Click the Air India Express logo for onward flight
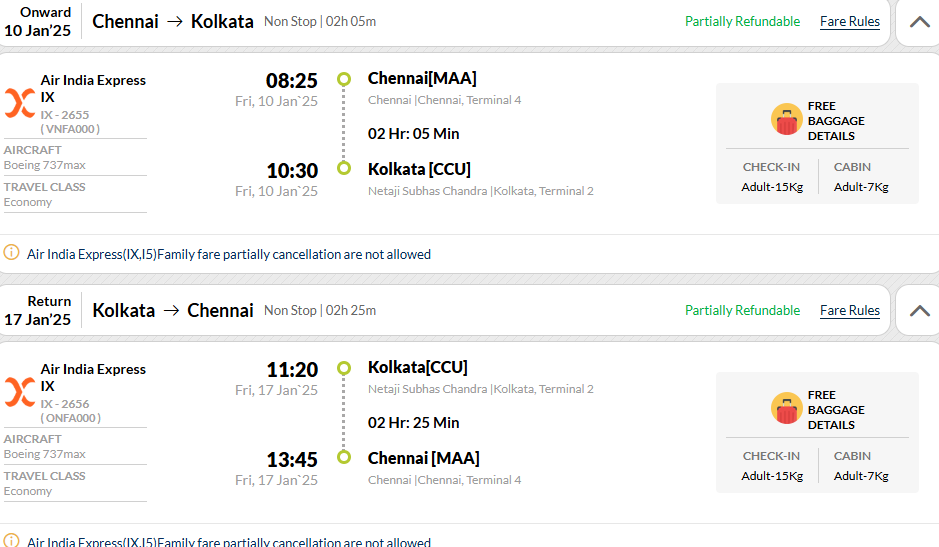This screenshot has width=939, height=547. click(20, 103)
